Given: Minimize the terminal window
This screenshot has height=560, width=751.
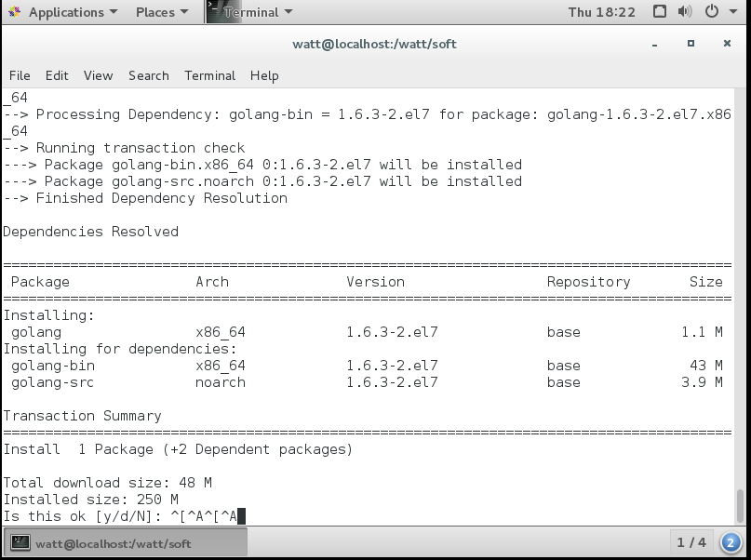Looking at the screenshot, I should coord(655,44).
